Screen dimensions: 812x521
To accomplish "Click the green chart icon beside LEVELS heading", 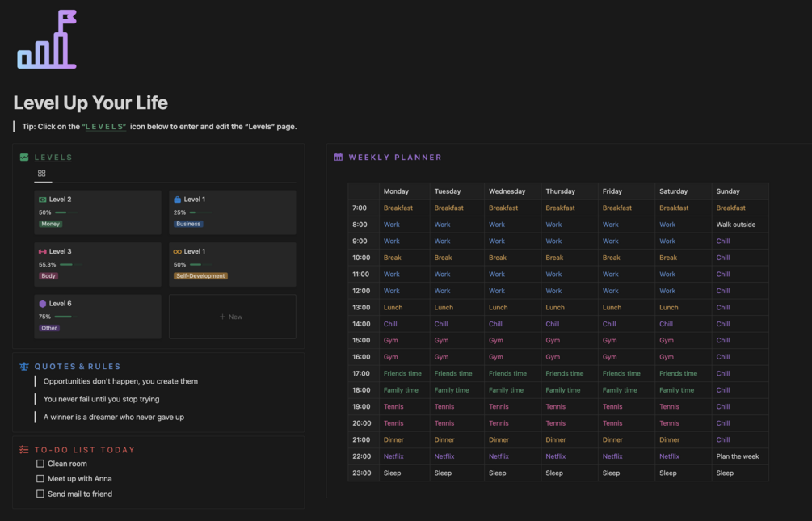I will click(24, 158).
